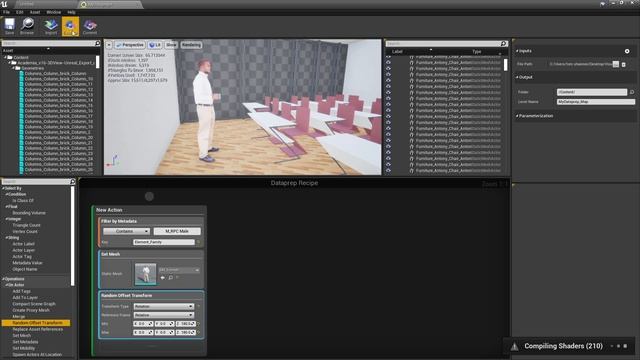The height and width of the screenshot is (360, 640).
Task: Select Triangle Count filter entry
Action: [27, 225]
